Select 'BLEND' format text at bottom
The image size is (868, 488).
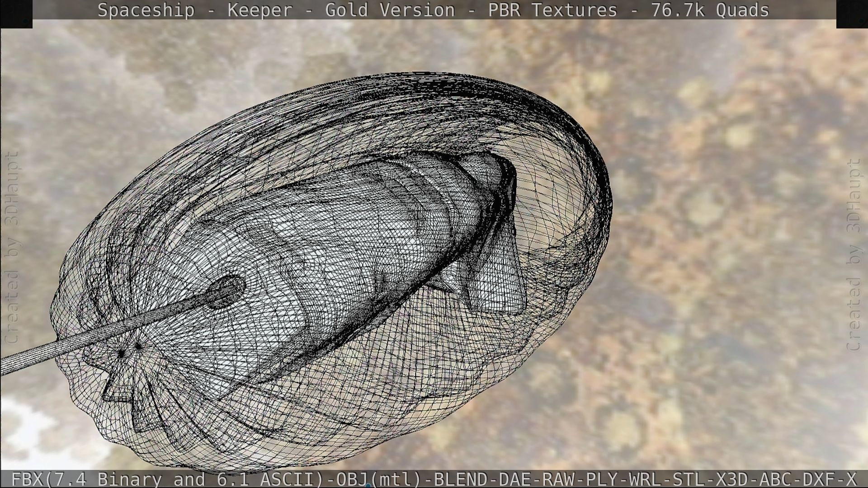[x=461, y=479]
